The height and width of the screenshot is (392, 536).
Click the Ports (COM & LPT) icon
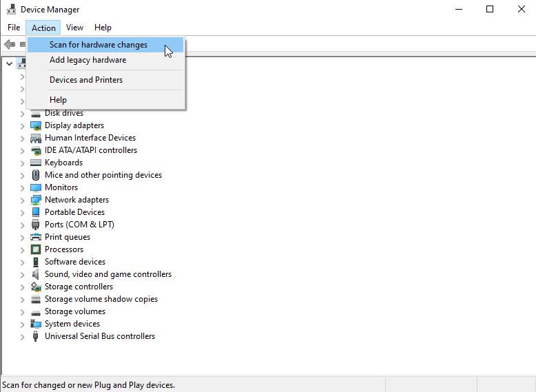coord(36,225)
